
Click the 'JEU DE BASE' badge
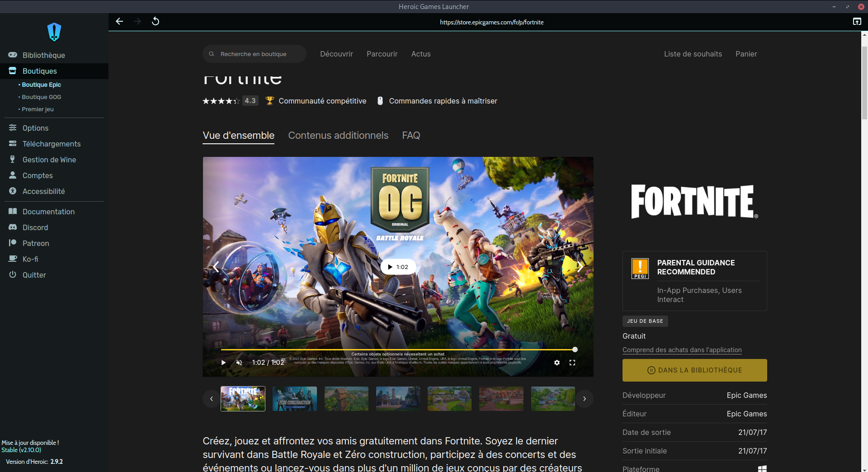[645, 321]
